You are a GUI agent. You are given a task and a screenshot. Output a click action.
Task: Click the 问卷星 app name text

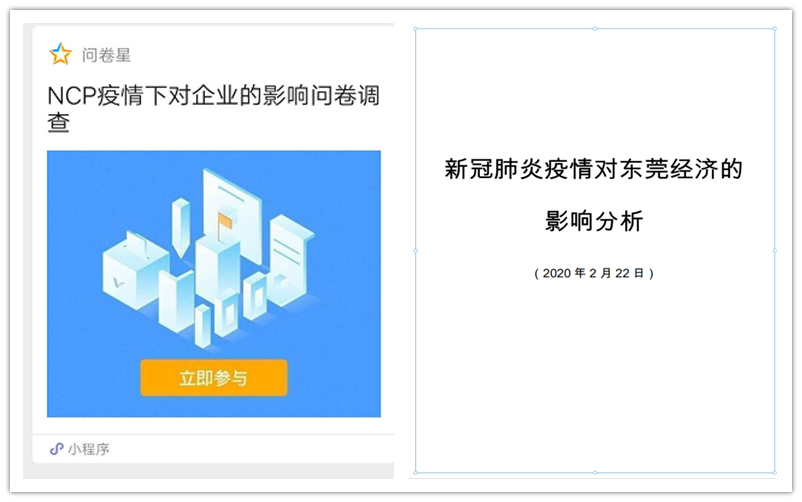(x=106, y=55)
